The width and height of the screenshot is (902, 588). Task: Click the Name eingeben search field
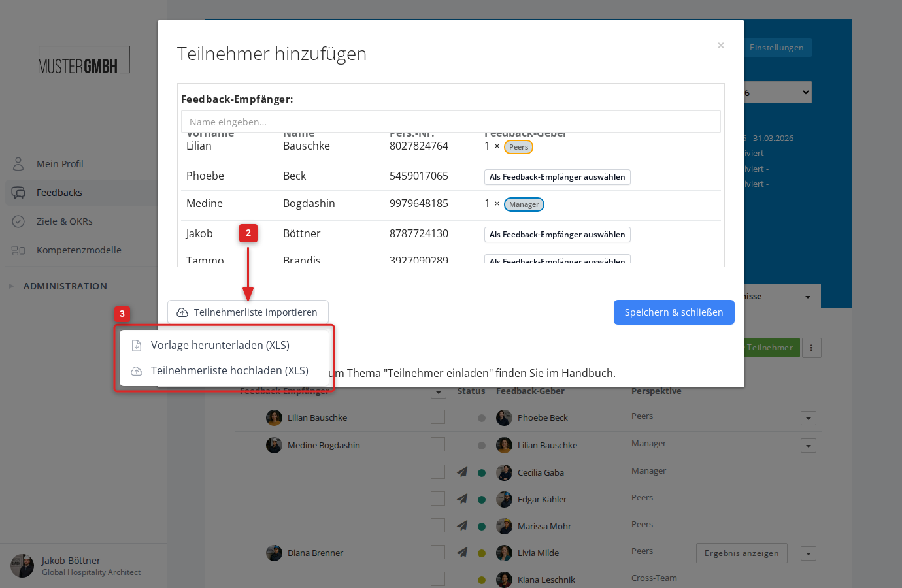451,122
